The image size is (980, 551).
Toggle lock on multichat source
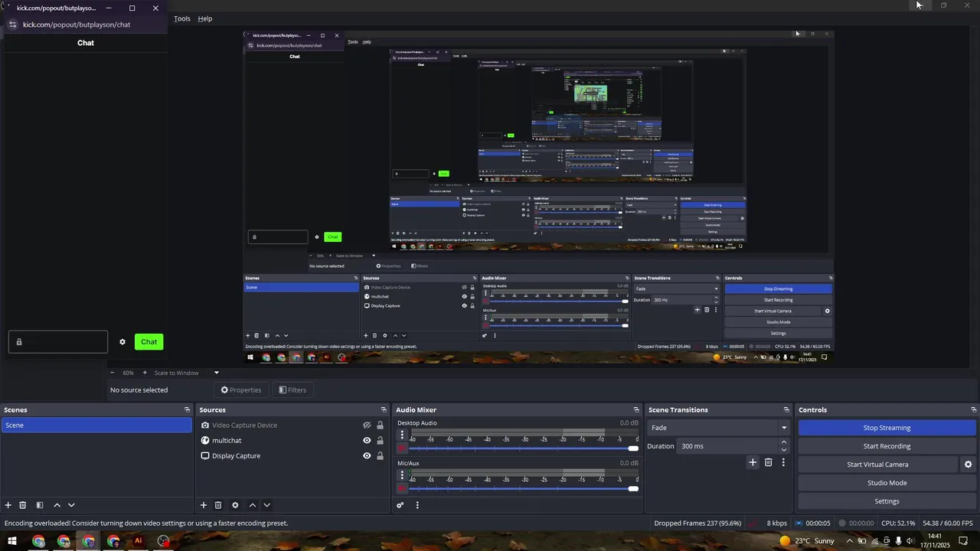pos(380,441)
